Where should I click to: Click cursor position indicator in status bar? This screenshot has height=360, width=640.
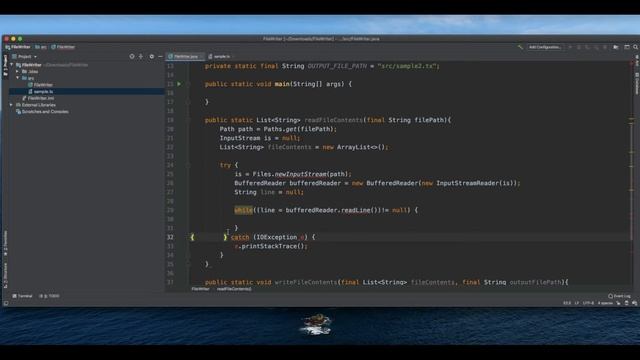(x=567, y=303)
